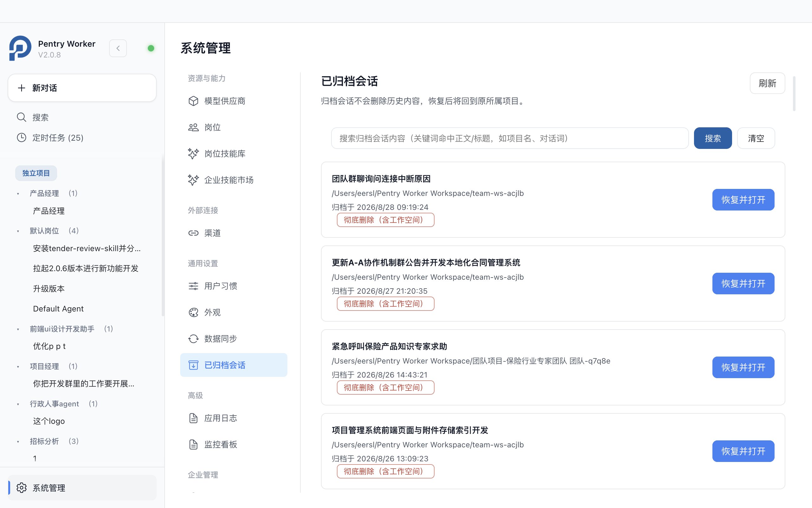Open the 升级版本 conversation
The height and width of the screenshot is (508, 812).
[x=49, y=289]
